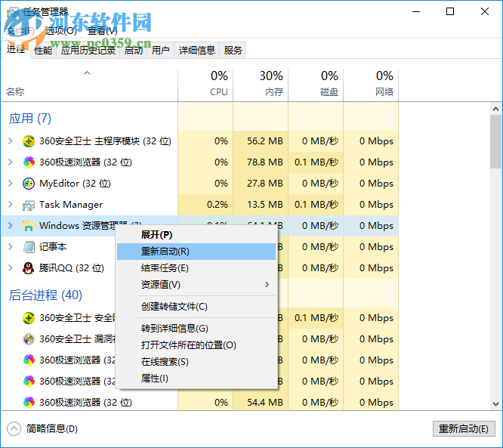
Task: Click the 简略信息(D) link
Action: (x=52, y=429)
